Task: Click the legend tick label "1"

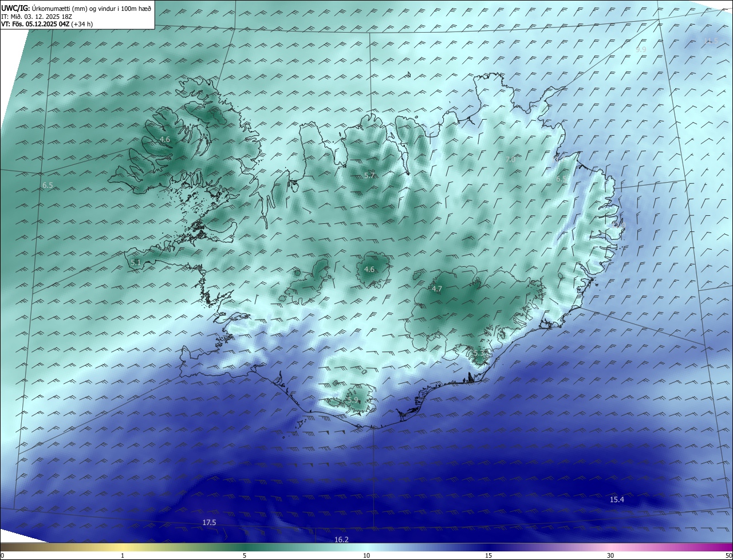Action: click(x=123, y=555)
